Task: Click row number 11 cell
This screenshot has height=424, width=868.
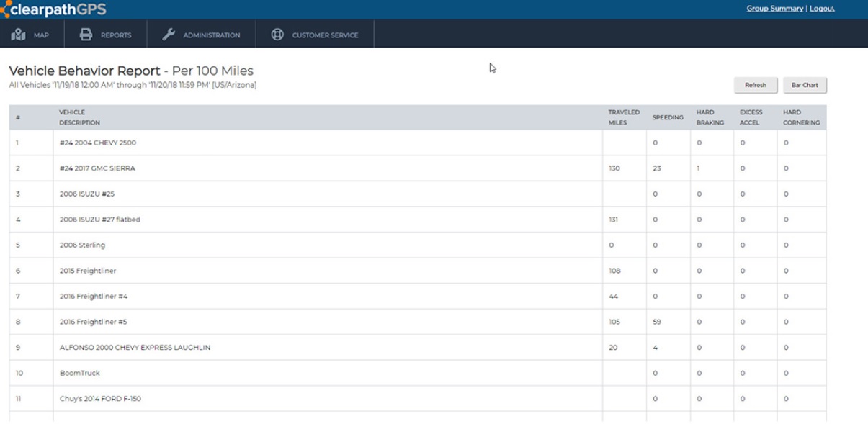Action: 31,398
